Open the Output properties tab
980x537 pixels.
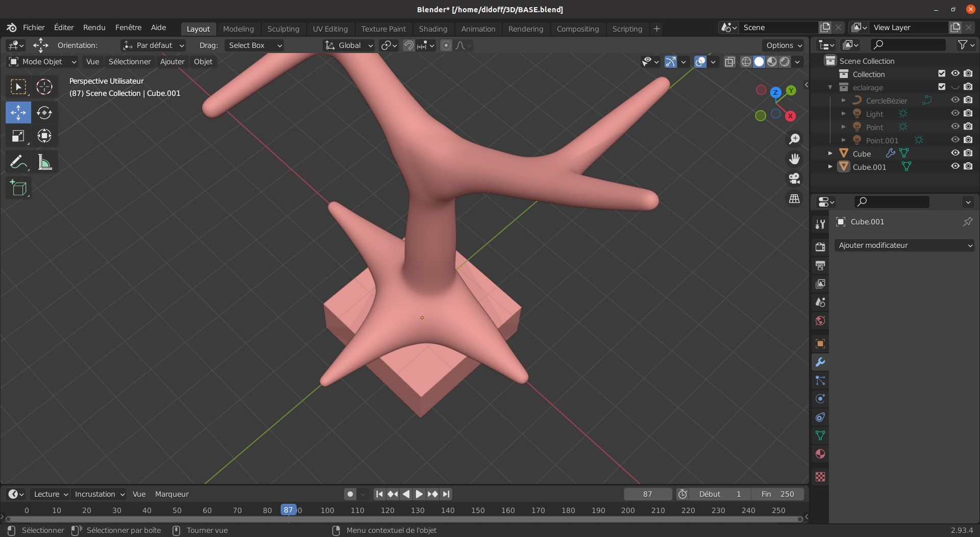(820, 265)
